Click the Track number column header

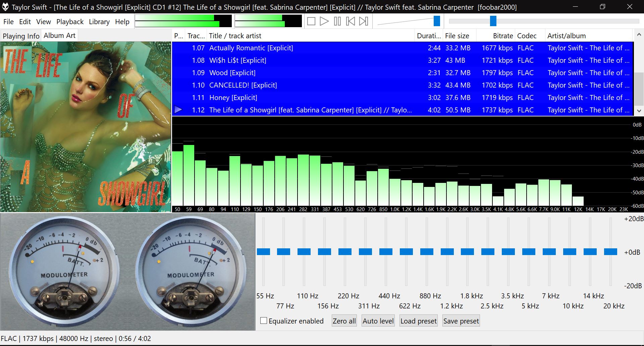[x=196, y=36]
